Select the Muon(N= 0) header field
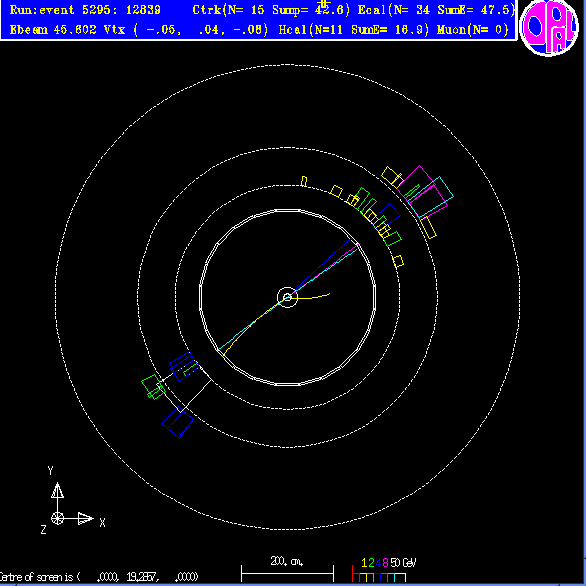The image size is (586, 586). (473, 30)
